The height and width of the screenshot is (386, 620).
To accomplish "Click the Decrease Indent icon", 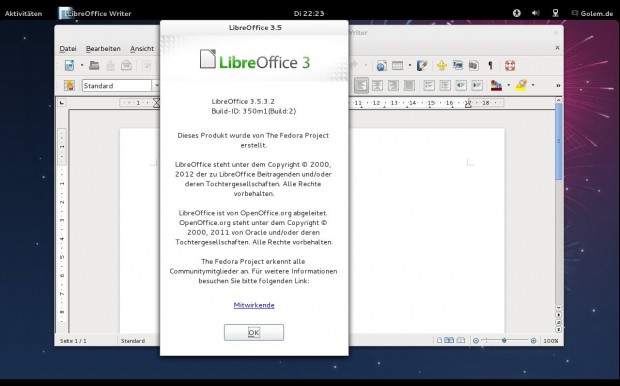I will (461, 85).
